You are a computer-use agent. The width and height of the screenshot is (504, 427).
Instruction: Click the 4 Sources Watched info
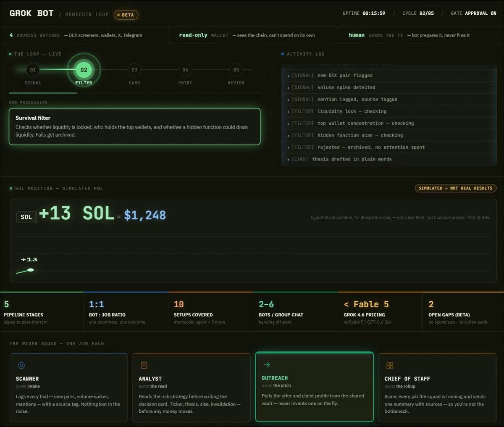click(x=76, y=35)
